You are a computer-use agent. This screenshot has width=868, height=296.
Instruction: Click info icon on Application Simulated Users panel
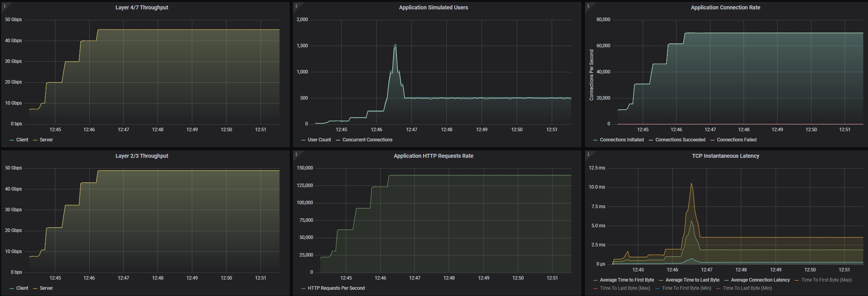pyautogui.click(x=296, y=6)
